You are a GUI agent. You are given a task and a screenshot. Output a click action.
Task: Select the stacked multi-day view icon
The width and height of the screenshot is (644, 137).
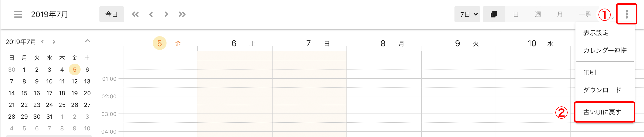494,14
